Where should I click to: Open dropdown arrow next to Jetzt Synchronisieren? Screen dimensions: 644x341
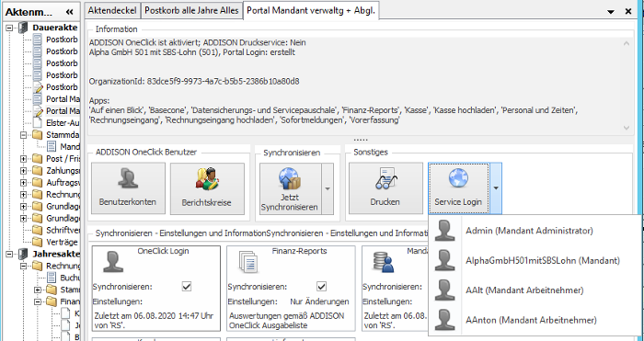pos(328,188)
